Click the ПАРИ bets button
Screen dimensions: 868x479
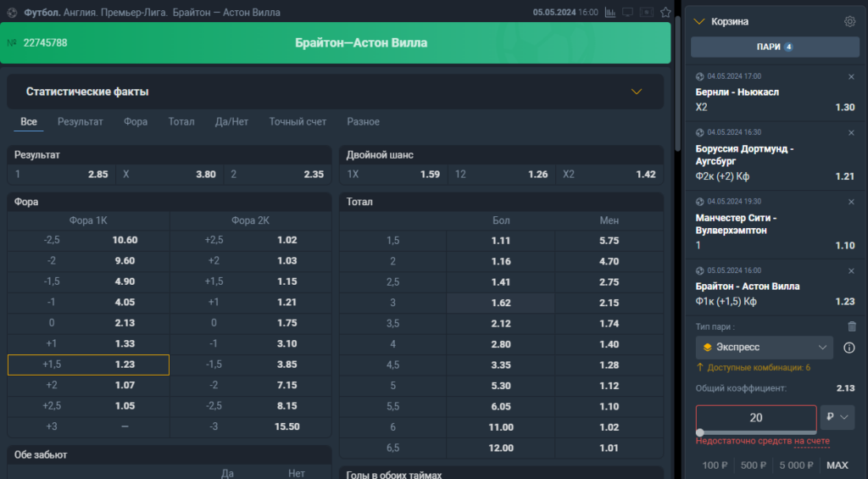775,47
